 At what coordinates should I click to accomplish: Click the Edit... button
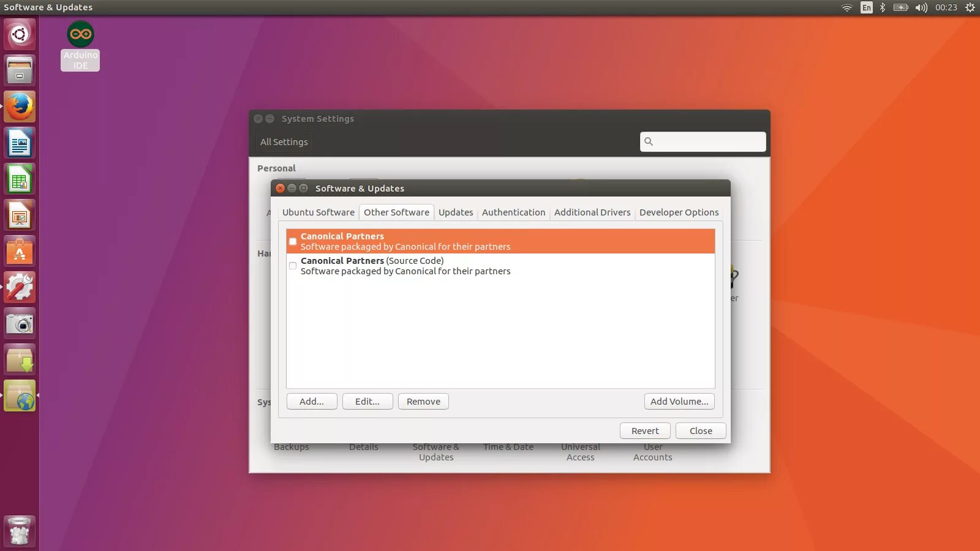[x=367, y=402]
